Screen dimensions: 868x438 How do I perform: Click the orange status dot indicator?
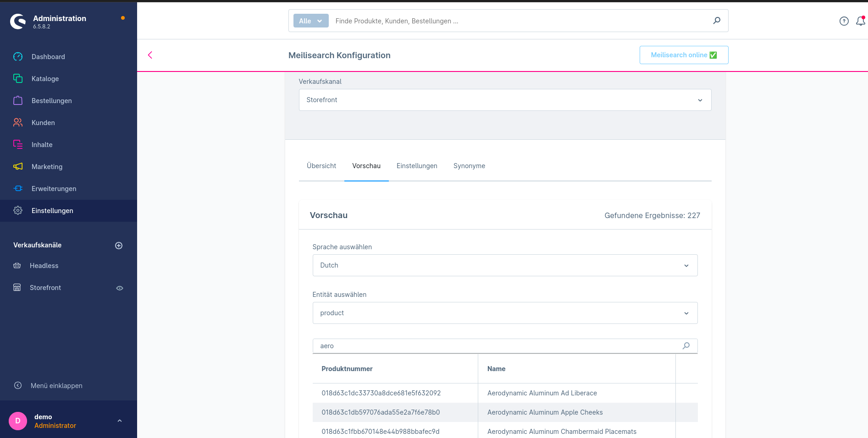coord(123,18)
